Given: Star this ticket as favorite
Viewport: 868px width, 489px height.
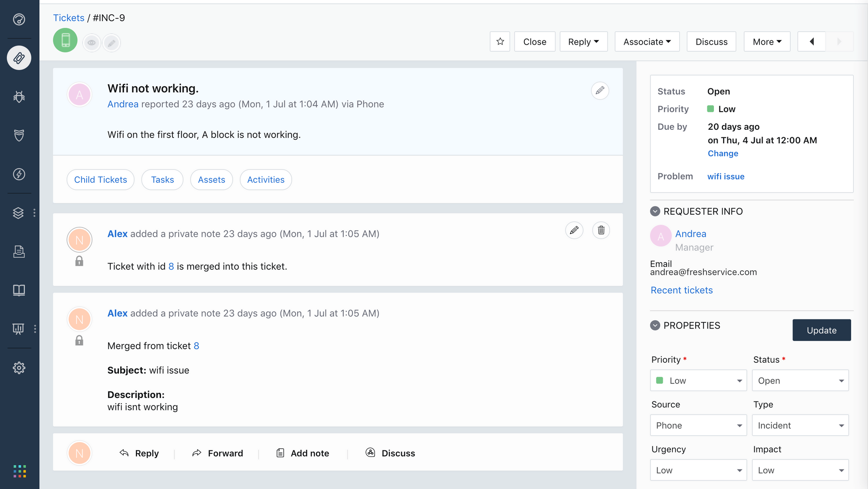Looking at the screenshot, I should pyautogui.click(x=500, y=41).
